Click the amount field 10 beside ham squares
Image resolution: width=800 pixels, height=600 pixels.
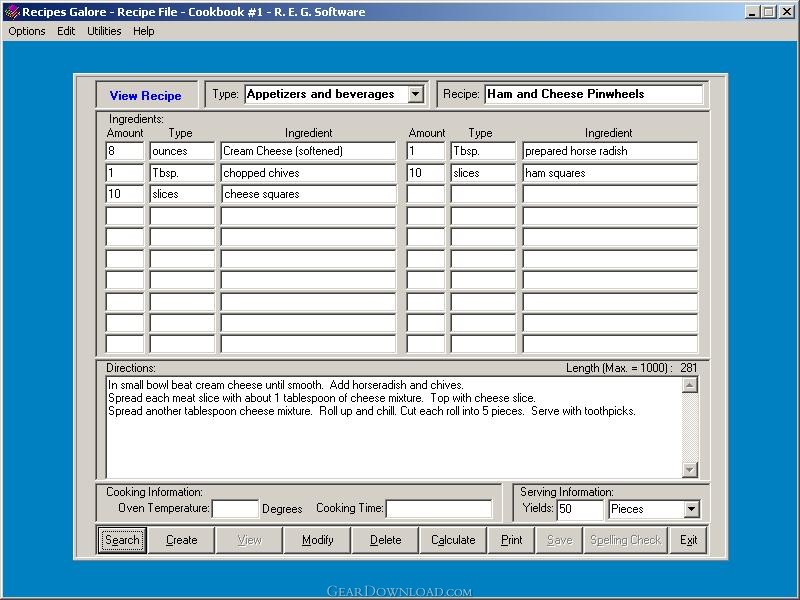(x=426, y=173)
